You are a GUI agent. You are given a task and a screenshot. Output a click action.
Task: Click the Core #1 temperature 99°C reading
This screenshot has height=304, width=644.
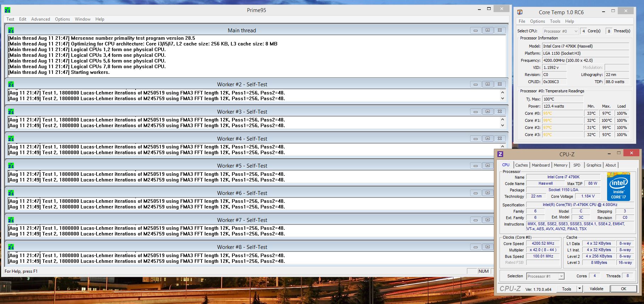(x=563, y=120)
